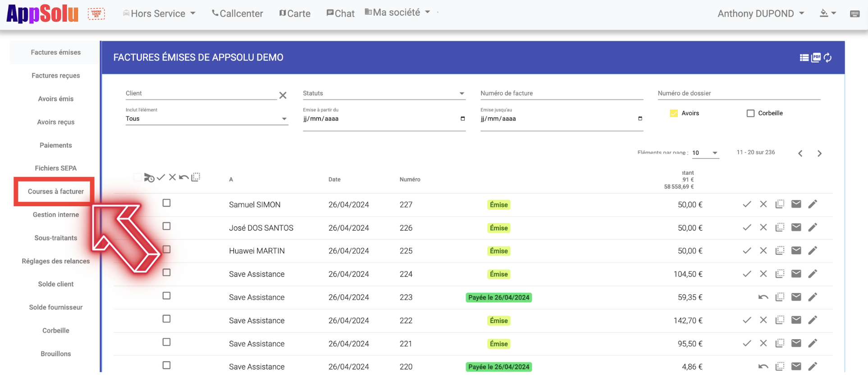
Task: Open Brouillons in sidebar
Action: (x=56, y=354)
